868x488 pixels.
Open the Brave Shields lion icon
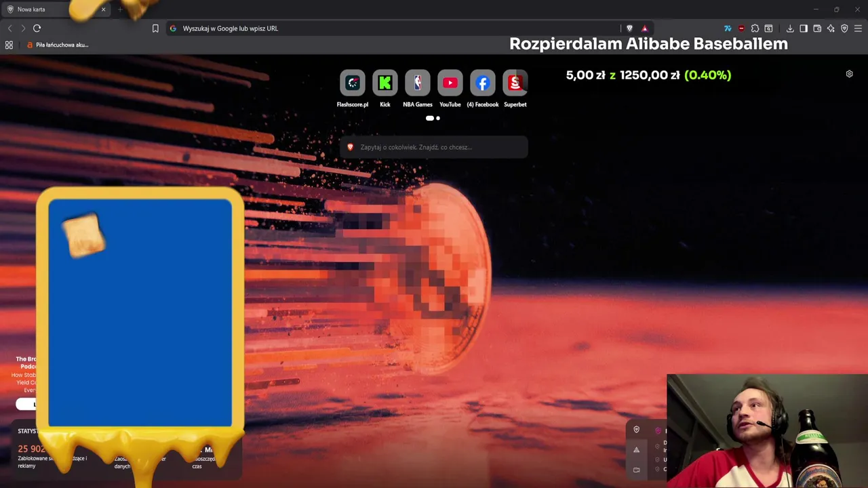coord(629,28)
